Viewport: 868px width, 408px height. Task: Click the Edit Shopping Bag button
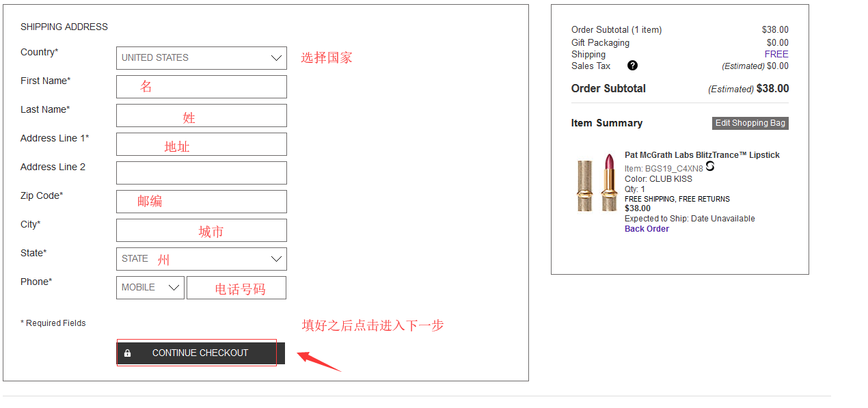click(x=750, y=123)
